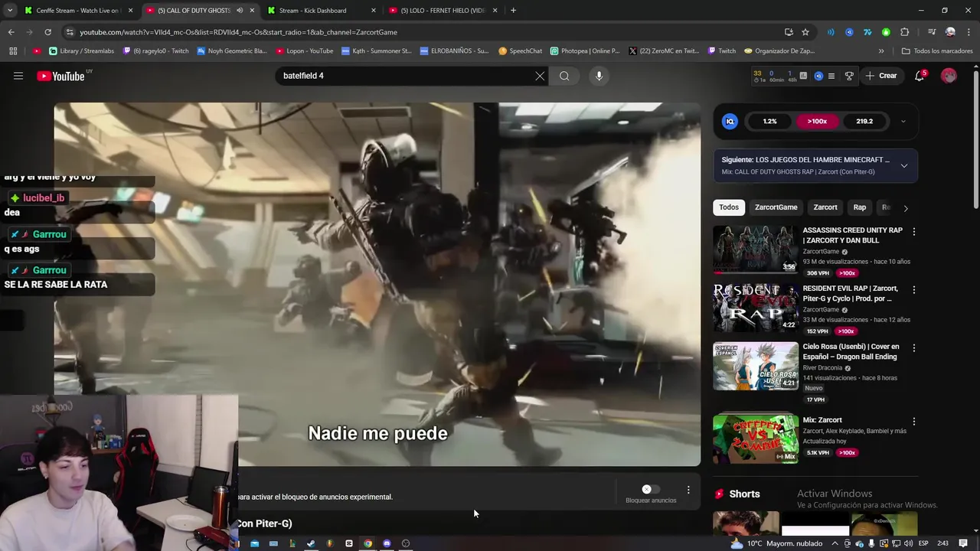Open the Photopea bookmark
This screenshot has width=980, height=551.
click(585, 51)
